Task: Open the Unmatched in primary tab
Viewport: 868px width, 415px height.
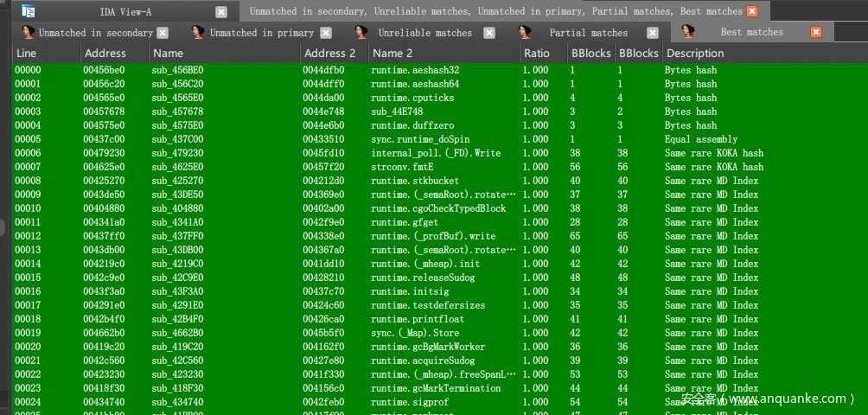Action: point(262,33)
